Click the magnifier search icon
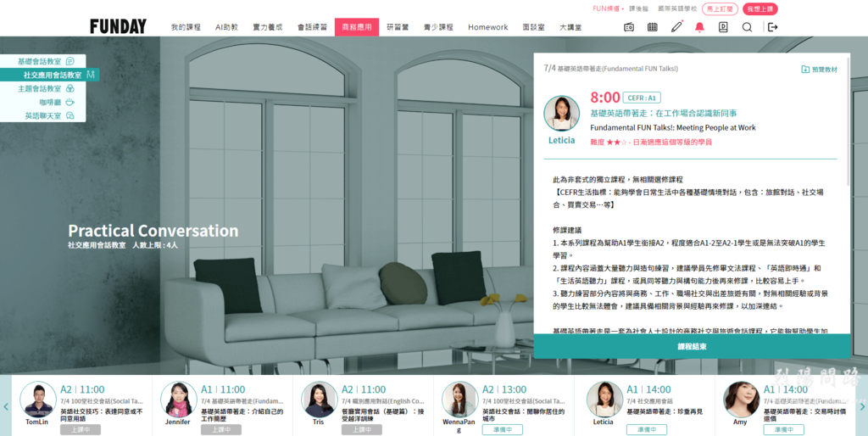Screen dimensions: 868x436 click(747, 26)
